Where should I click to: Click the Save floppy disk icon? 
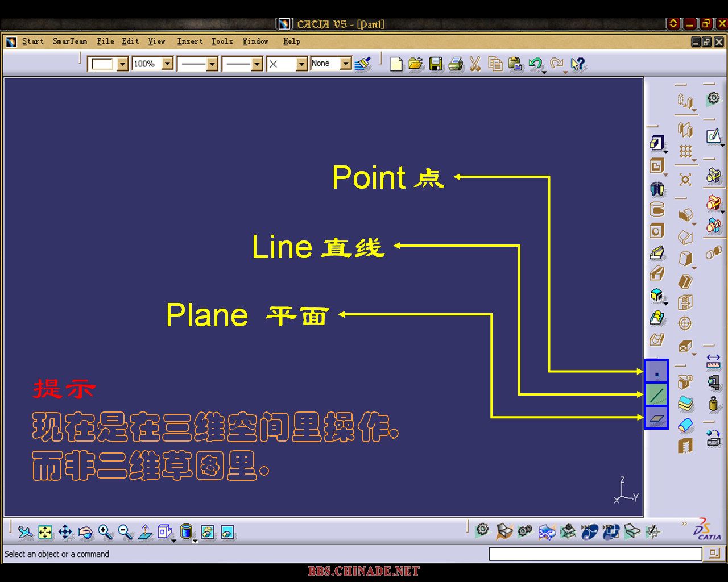[436, 64]
